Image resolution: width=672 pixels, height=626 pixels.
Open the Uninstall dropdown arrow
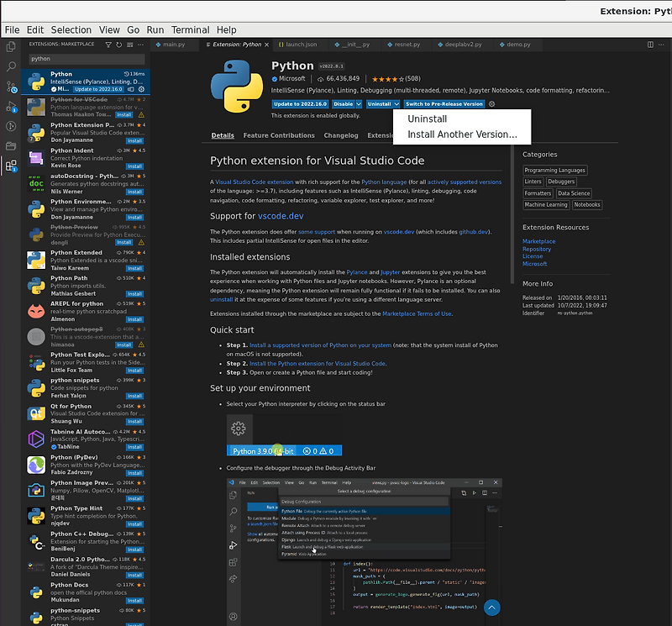396,104
